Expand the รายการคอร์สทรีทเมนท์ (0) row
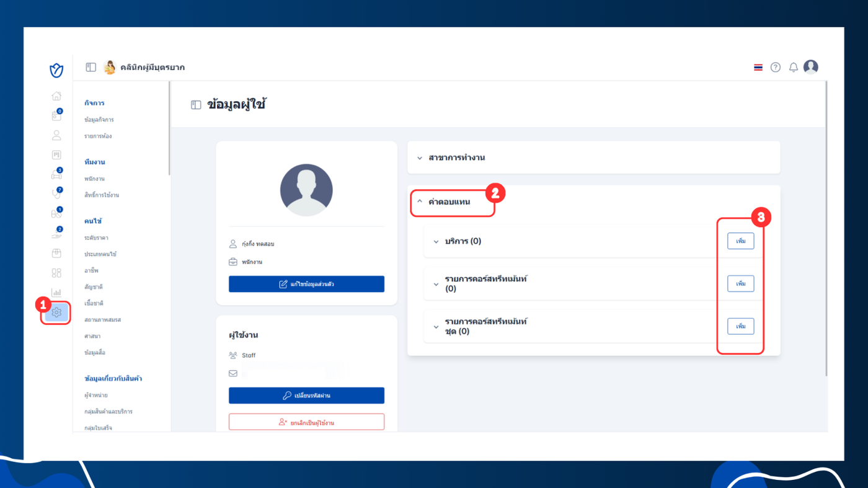868x488 pixels. tap(436, 284)
